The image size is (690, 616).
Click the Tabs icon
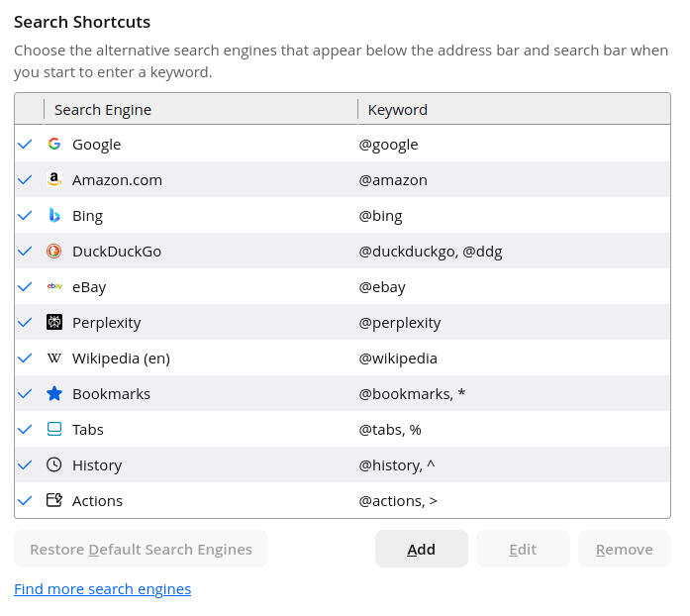[x=54, y=429]
